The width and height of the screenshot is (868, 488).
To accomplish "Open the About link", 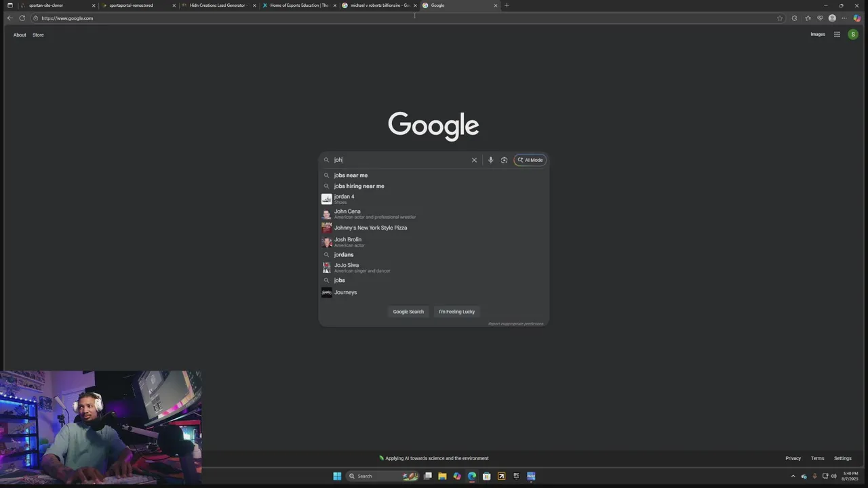I will 20,35.
